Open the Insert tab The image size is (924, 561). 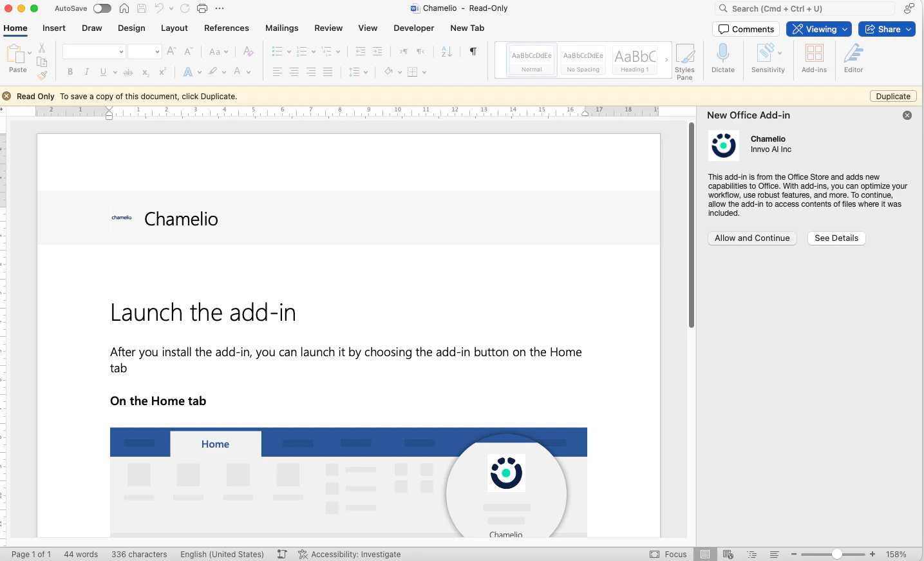pos(54,28)
